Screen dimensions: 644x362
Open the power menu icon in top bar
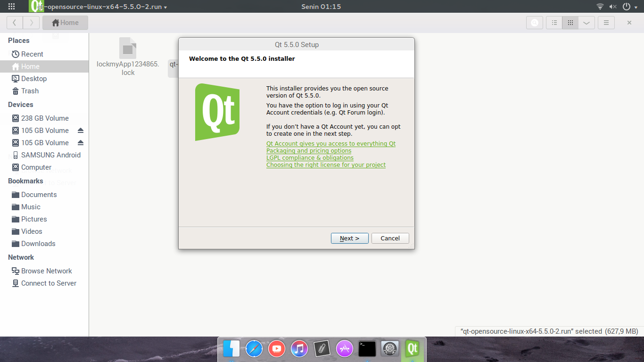click(x=627, y=7)
